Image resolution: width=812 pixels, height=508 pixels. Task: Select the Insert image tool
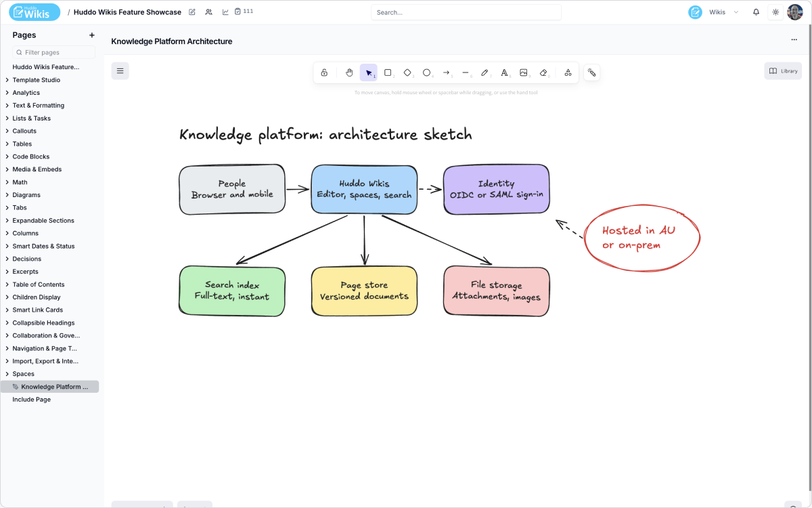coord(524,72)
